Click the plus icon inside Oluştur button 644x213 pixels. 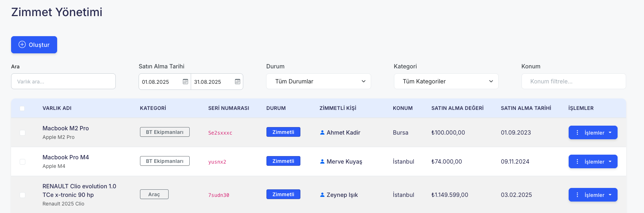[x=22, y=44]
